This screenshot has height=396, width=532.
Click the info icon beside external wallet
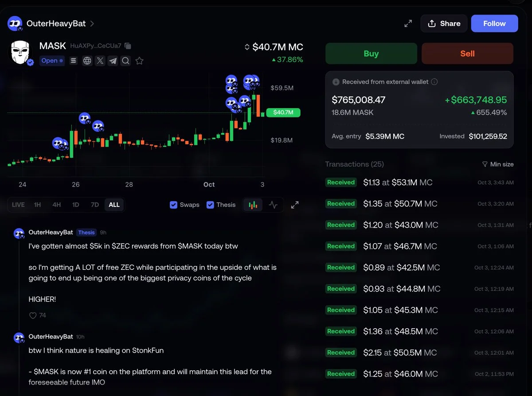[434, 82]
